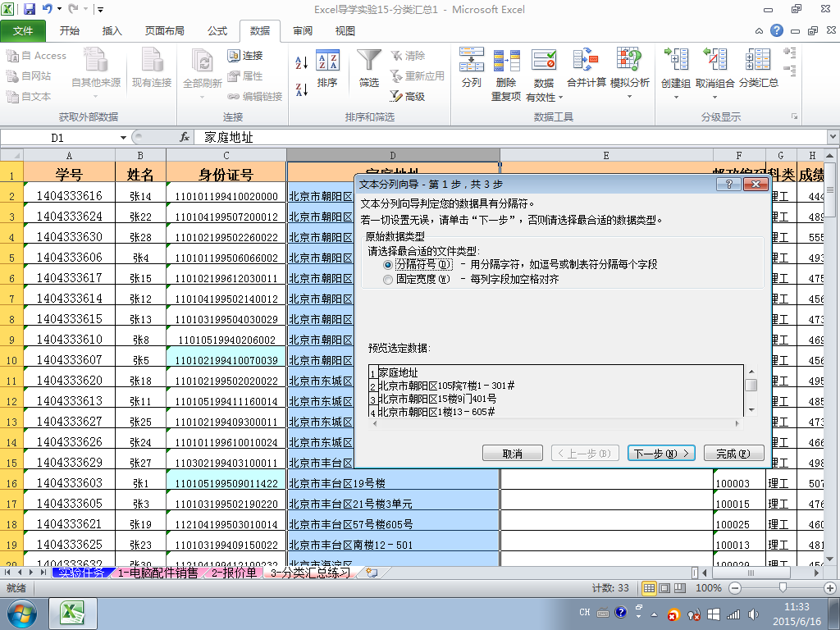Click zoom in plus button
Viewport: 840px width, 630px height.
coord(830,588)
